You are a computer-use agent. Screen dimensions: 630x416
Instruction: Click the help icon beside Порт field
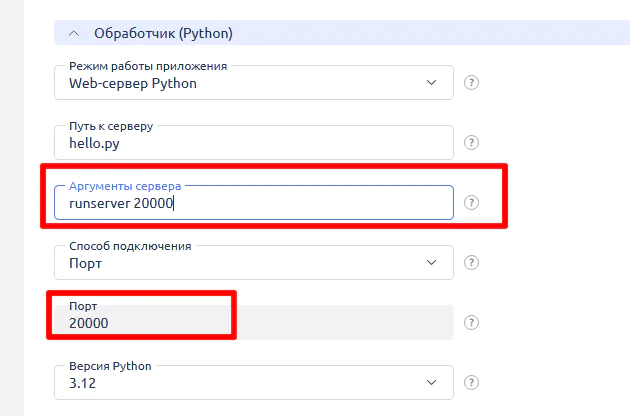point(471,322)
